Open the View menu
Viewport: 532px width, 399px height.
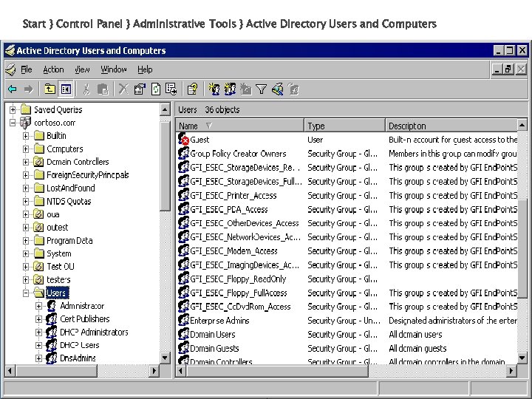click(82, 69)
